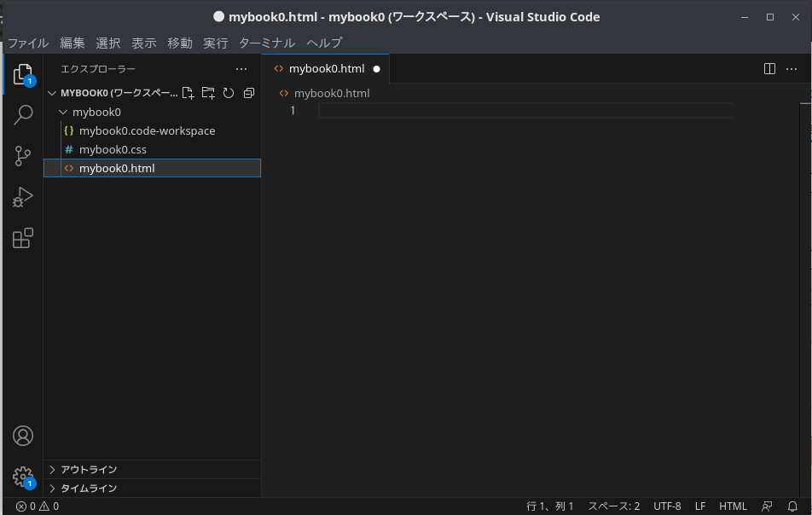Click the 行 1、列 1 cursor position
This screenshot has height=515, width=812.
tap(550, 506)
